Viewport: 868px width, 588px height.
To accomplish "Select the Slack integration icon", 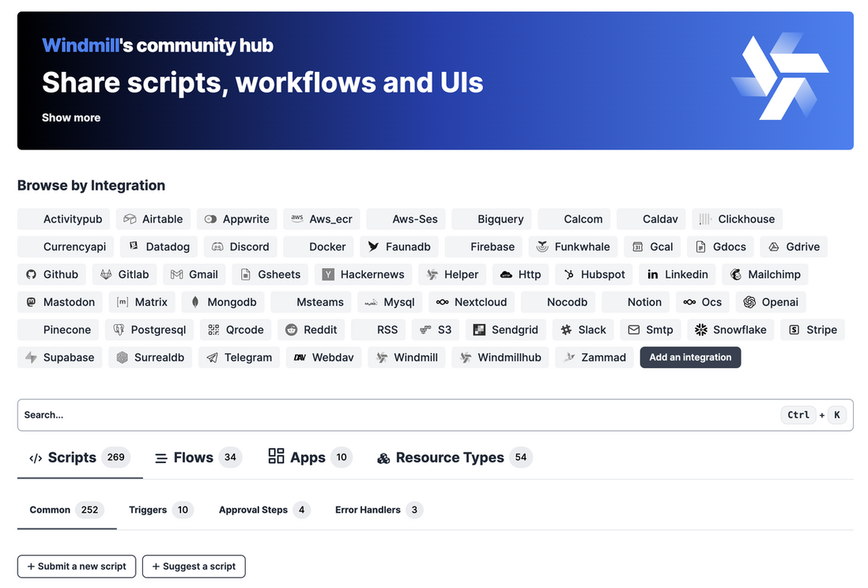I will 566,330.
